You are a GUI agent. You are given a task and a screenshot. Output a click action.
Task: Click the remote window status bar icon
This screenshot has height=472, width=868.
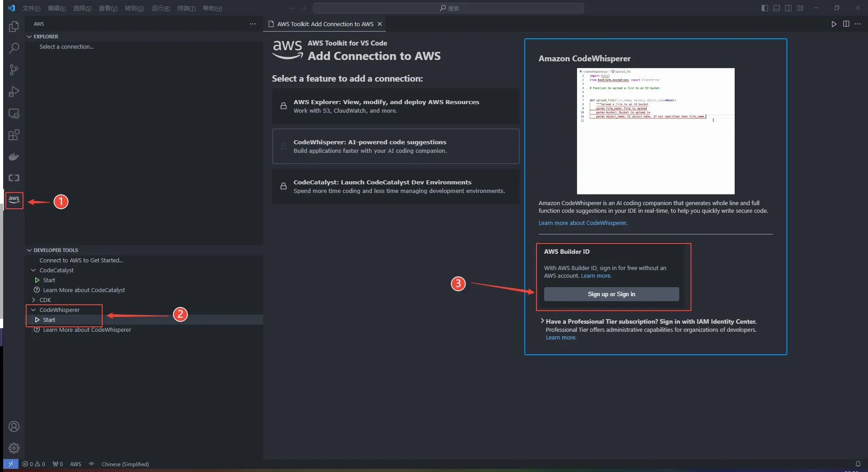11,464
